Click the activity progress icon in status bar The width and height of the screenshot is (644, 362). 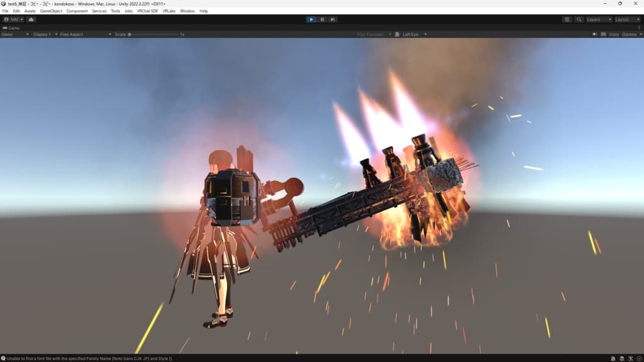(639, 359)
